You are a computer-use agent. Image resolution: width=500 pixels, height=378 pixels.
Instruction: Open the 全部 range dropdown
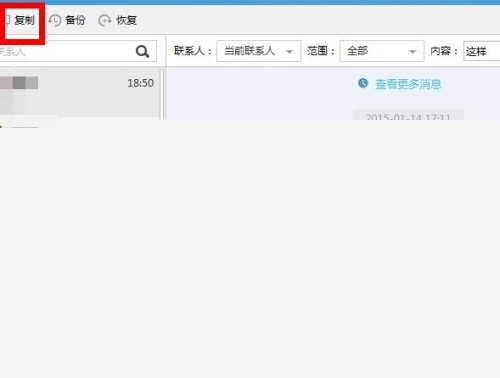tap(382, 51)
